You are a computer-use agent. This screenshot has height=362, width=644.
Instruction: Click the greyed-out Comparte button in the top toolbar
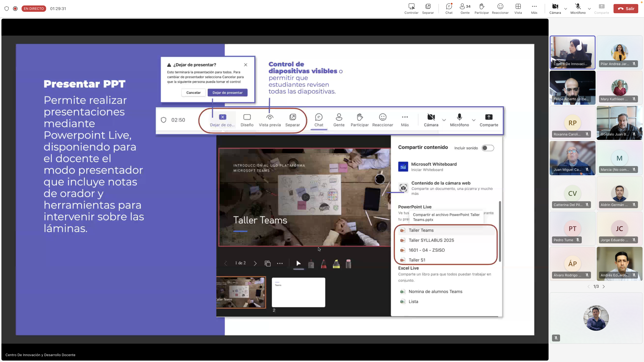tap(601, 8)
